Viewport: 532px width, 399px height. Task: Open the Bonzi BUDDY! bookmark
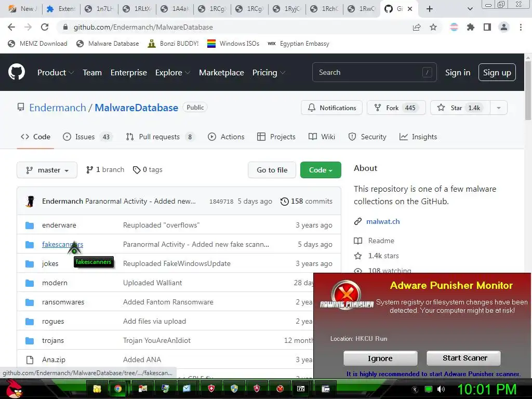pos(173,44)
